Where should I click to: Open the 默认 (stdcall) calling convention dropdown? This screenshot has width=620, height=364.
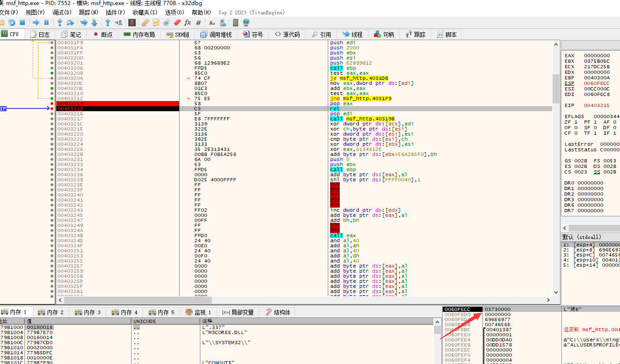(590, 237)
